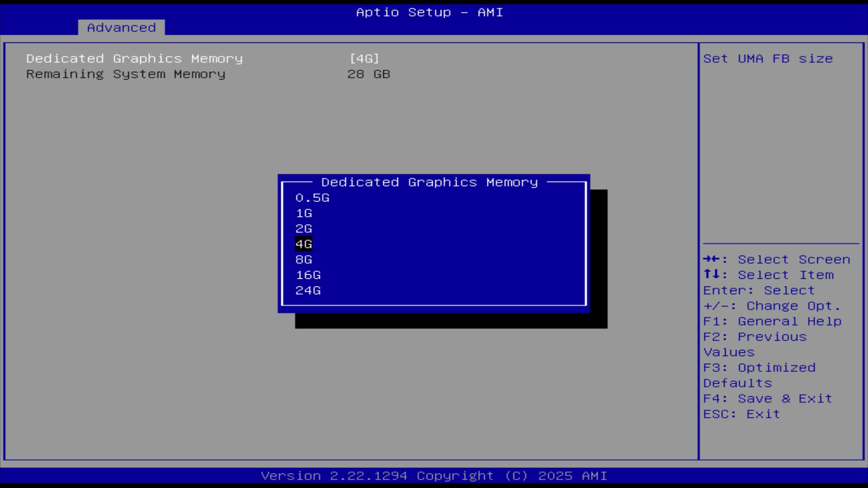Viewport: 868px width, 488px height.
Task: Click the 28 GB remaining memory value
Action: coord(368,74)
